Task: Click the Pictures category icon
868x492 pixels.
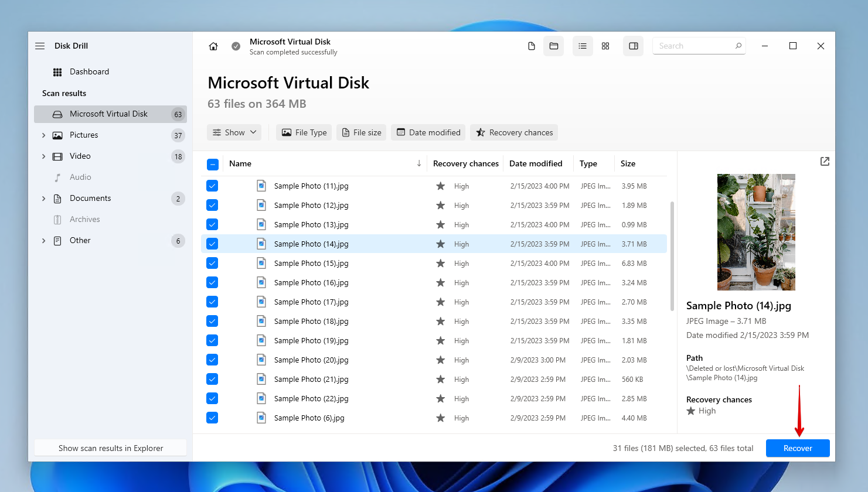Action: click(57, 135)
